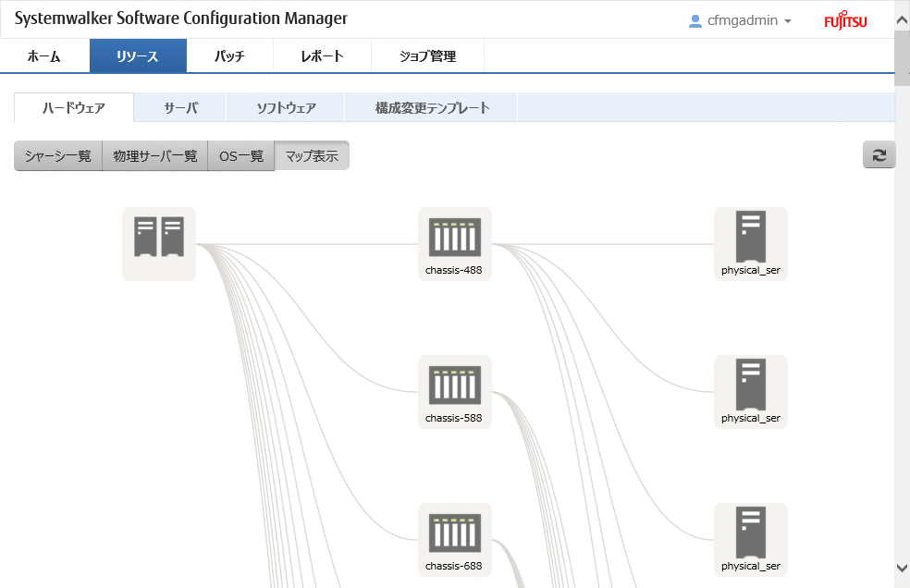Click the vertical scrollbar down arrow
The image size is (910, 588).
pyautogui.click(x=902, y=568)
